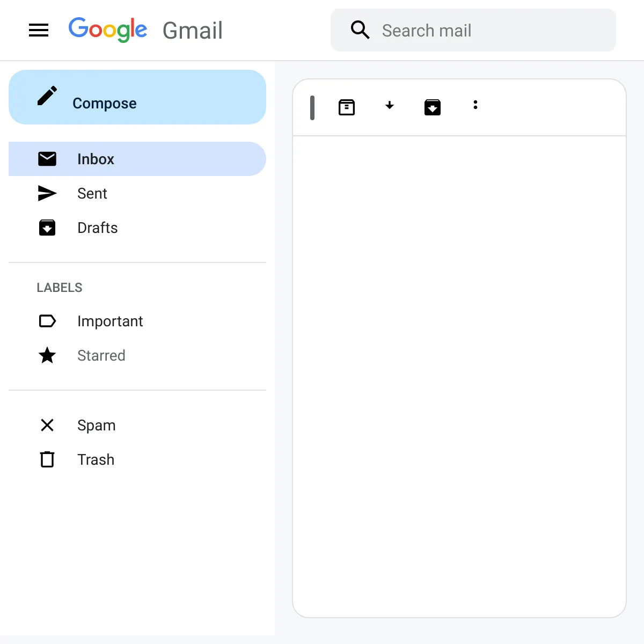644x644 pixels.
Task: Click the Sent paper-plane icon
Action: 48,193
